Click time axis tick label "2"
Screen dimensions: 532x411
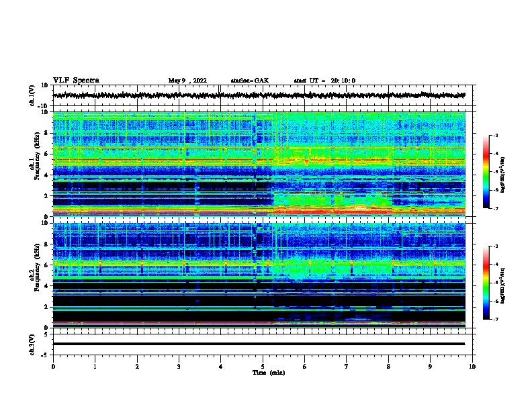pos(137,367)
